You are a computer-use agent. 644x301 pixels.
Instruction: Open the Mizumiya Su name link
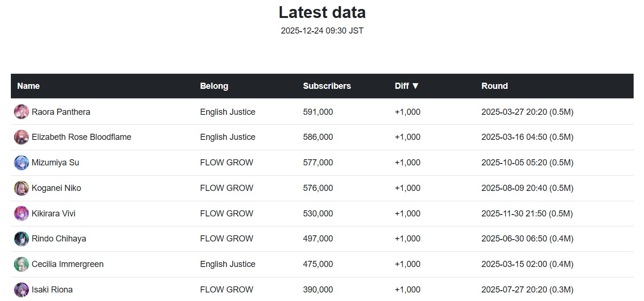55,163
